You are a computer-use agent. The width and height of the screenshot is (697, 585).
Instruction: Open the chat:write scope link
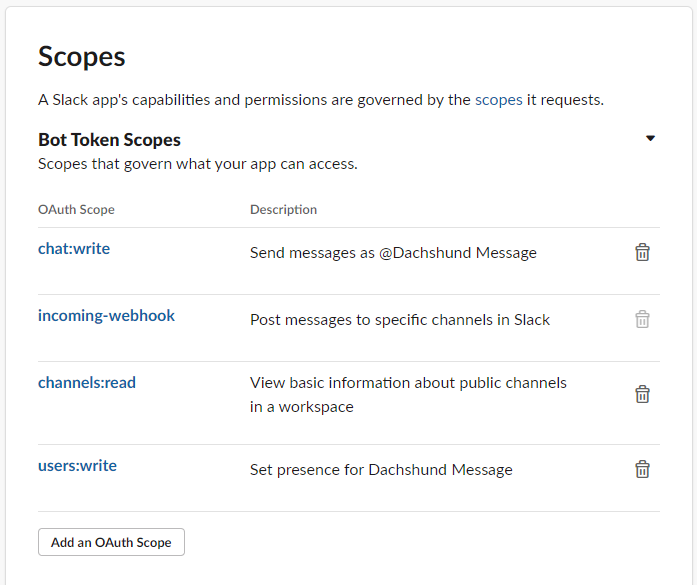coord(74,248)
